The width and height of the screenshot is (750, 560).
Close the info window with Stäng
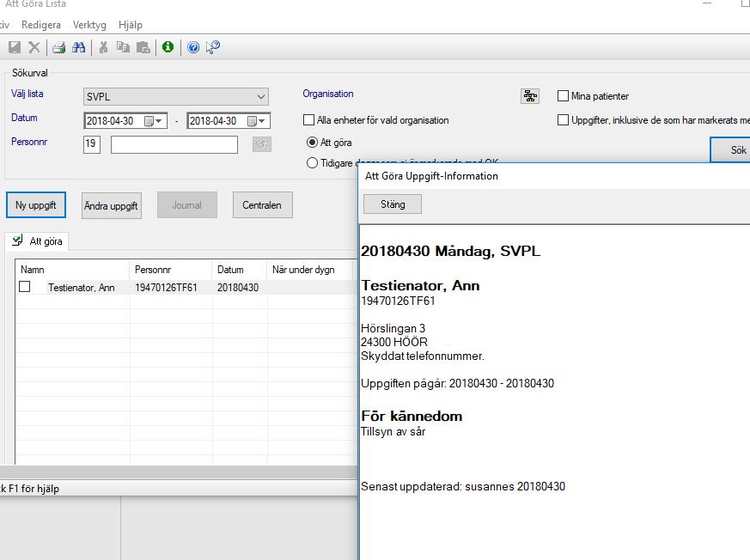point(393,204)
